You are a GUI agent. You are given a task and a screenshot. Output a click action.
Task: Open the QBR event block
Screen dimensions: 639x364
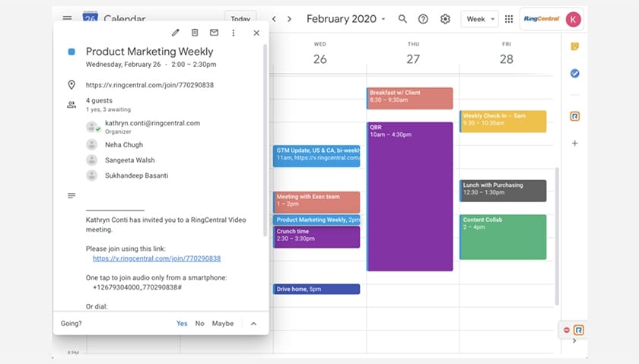[409, 196]
